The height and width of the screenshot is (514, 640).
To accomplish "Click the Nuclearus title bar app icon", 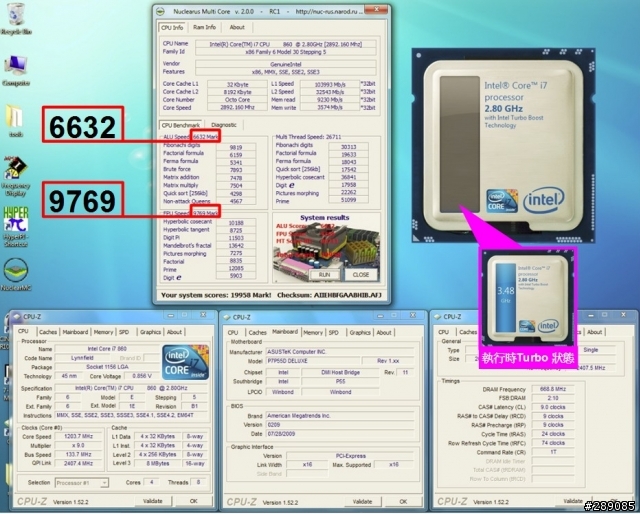I will [x=160, y=11].
